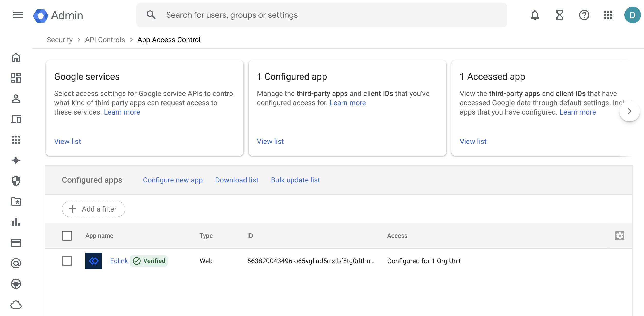Open Users section in sidebar
The width and height of the screenshot is (644, 316).
(x=16, y=99)
